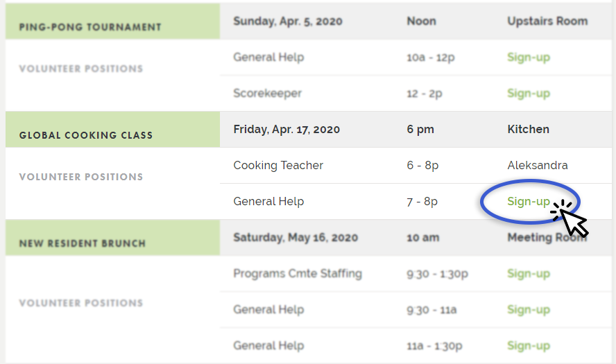Click the Programs Cmte Staffing position name
The height and width of the screenshot is (364, 616).
tap(298, 274)
